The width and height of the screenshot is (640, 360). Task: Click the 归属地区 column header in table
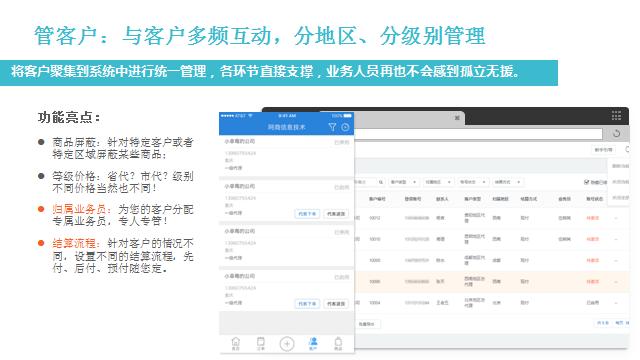(x=500, y=199)
